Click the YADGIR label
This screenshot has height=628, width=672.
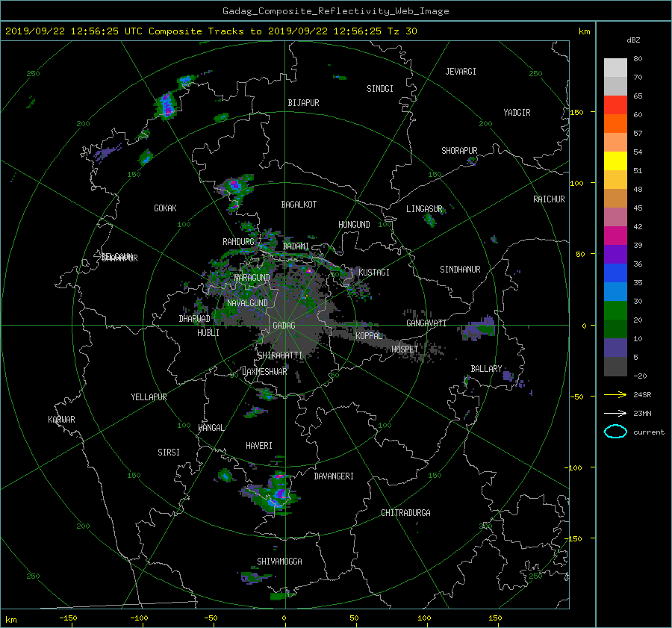coord(517,113)
